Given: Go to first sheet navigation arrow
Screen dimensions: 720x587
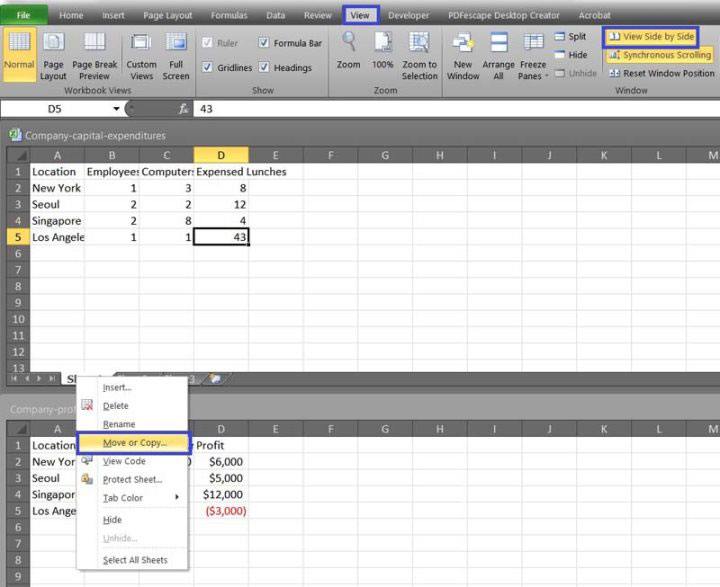Looking at the screenshot, I should pyautogui.click(x=14, y=378).
